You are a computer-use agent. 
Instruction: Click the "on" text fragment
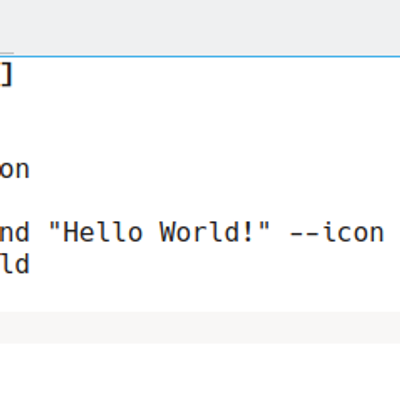tap(15, 169)
